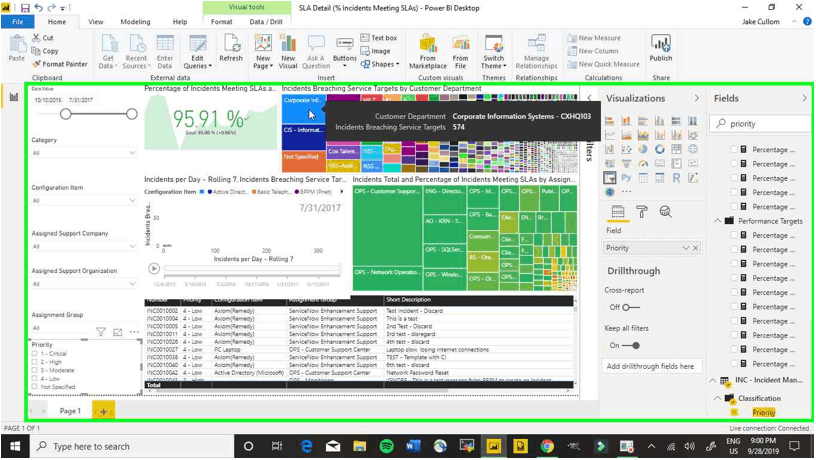Check the 4 - Low priority box
This screenshot has width=816, height=460.
(34, 379)
